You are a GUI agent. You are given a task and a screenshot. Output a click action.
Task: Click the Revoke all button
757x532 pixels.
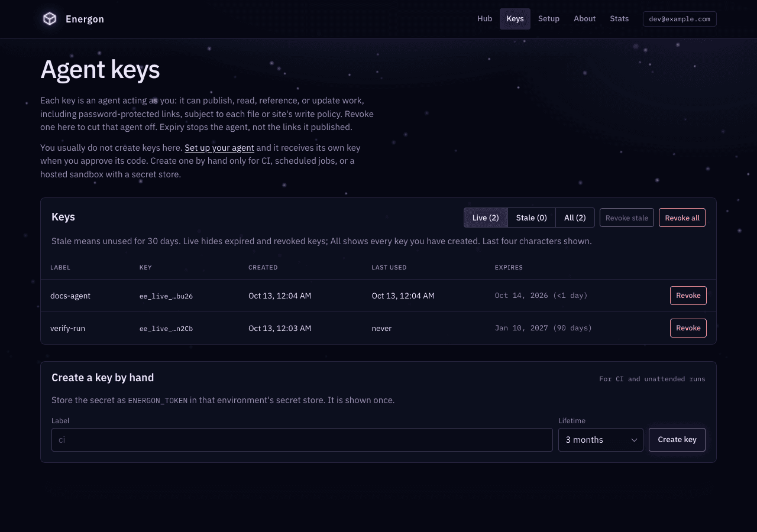682,218
